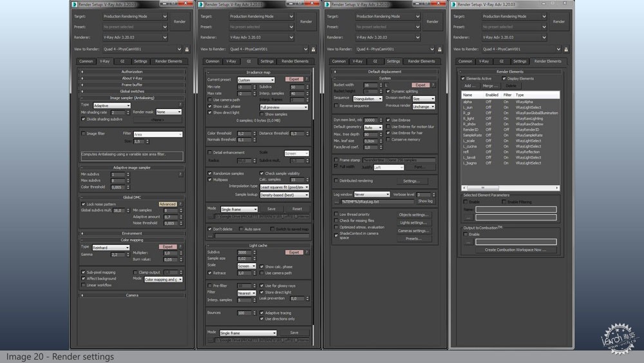Open help '?' in Irradiance map rollout
This screenshot has height=363, width=644.
coord(307,79)
